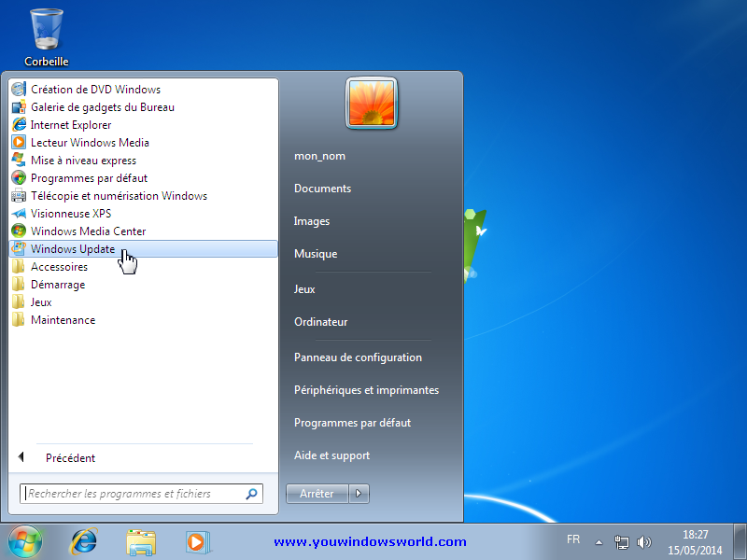Click the Internet Explorer icon in Start menu

pos(19,124)
